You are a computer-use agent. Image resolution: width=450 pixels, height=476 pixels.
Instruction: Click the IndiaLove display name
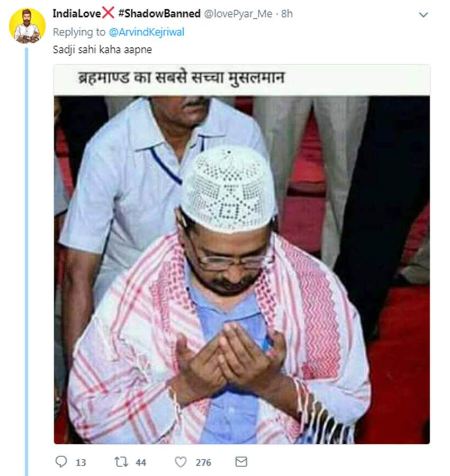click(x=76, y=14)
